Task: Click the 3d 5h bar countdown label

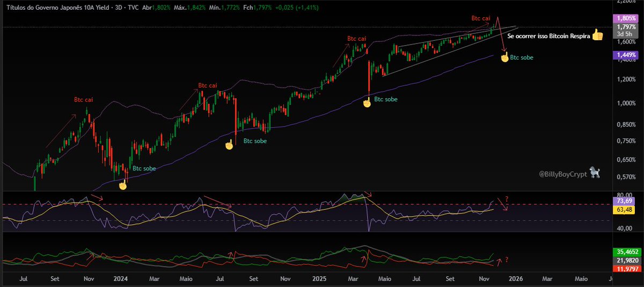Action: point(627,33)
